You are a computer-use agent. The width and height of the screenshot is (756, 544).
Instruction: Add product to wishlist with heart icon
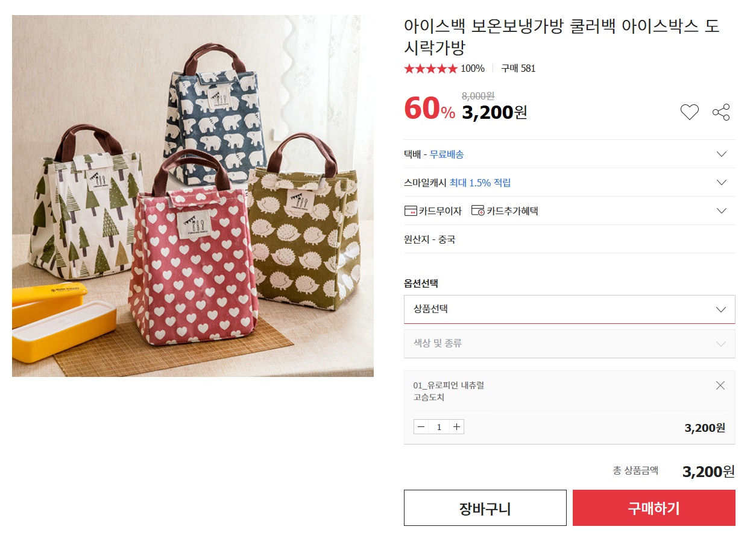tap(689, 112)
